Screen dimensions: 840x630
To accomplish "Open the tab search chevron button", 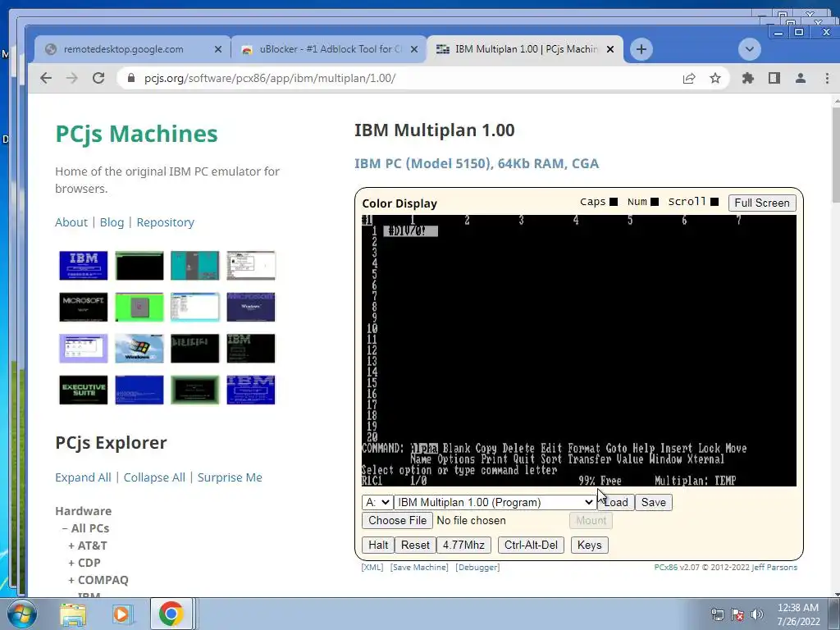I will [x=750, y=49].
